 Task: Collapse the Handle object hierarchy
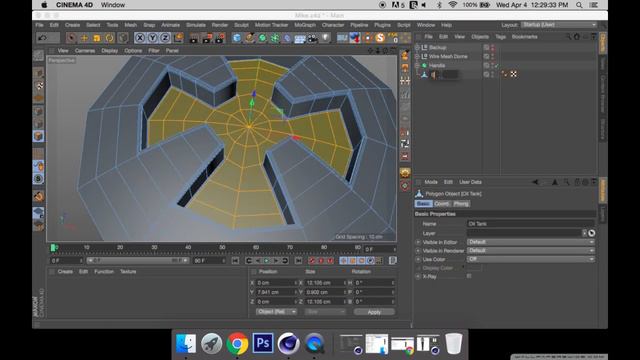click(x=417, y=65)
